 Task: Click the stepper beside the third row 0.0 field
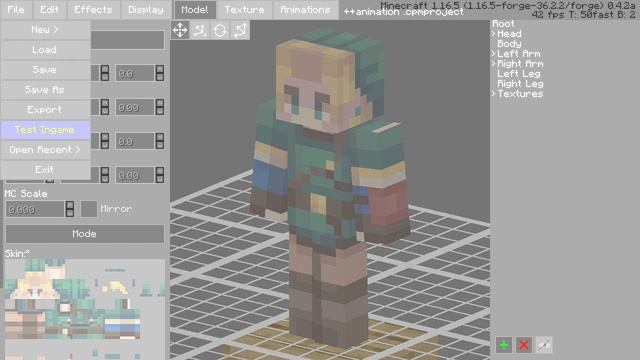click(x=160, y=141)
